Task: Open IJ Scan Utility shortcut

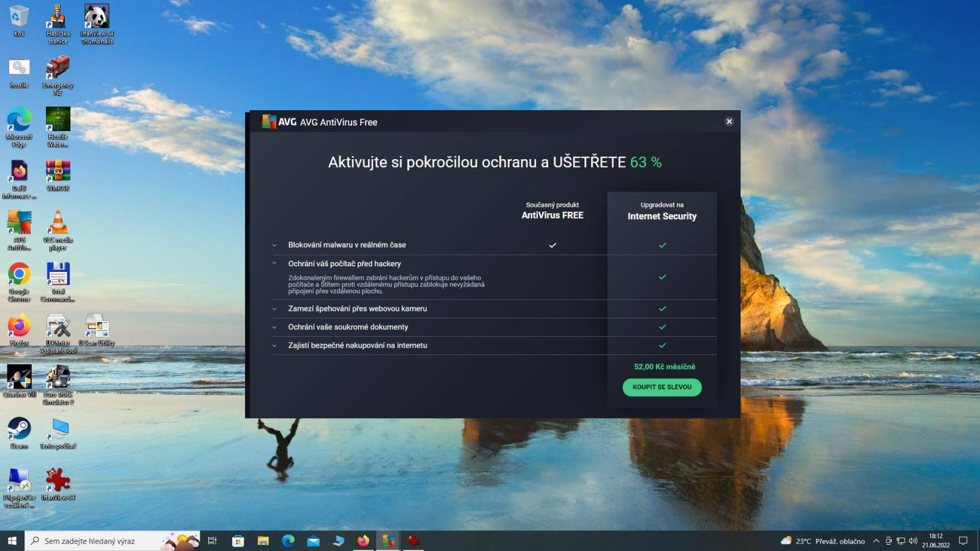Action: pos(97,330)
